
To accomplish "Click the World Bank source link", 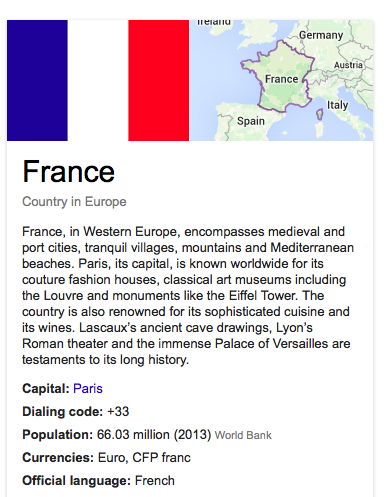I will (243, 435).
